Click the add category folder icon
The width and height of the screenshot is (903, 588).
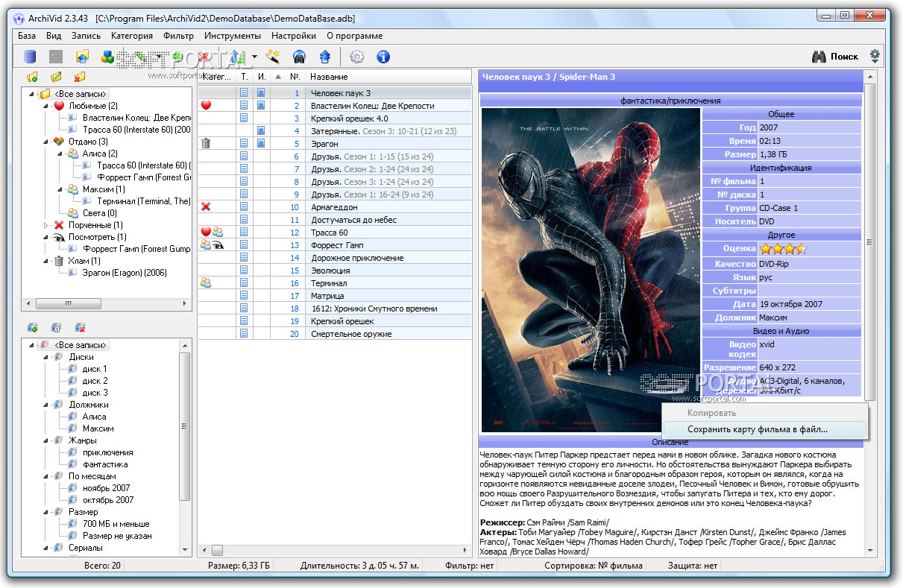(x=32, y=77)
